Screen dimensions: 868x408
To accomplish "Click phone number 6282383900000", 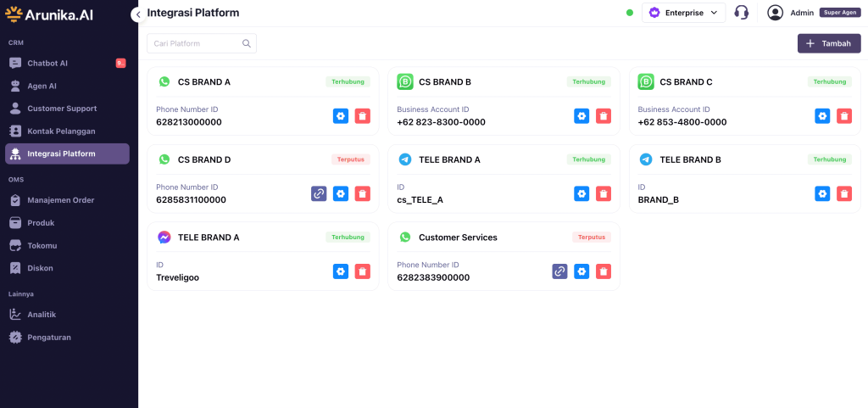I will coord(433,277).
